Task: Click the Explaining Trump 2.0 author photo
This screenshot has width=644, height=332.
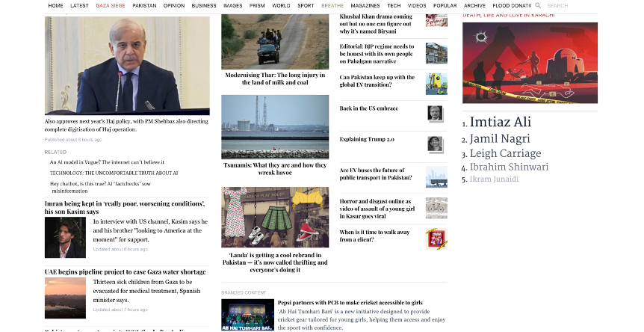Action: [x=436, y=144]
